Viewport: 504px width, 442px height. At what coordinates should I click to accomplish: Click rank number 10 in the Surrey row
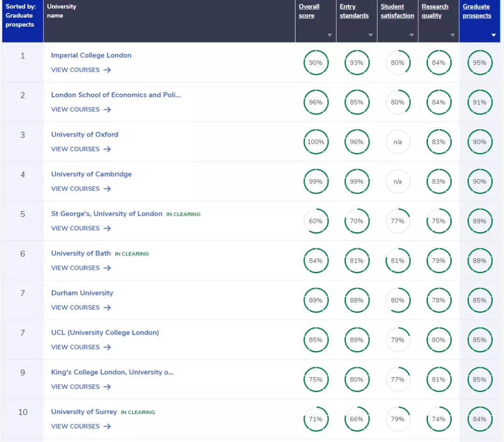coord(22,412)
